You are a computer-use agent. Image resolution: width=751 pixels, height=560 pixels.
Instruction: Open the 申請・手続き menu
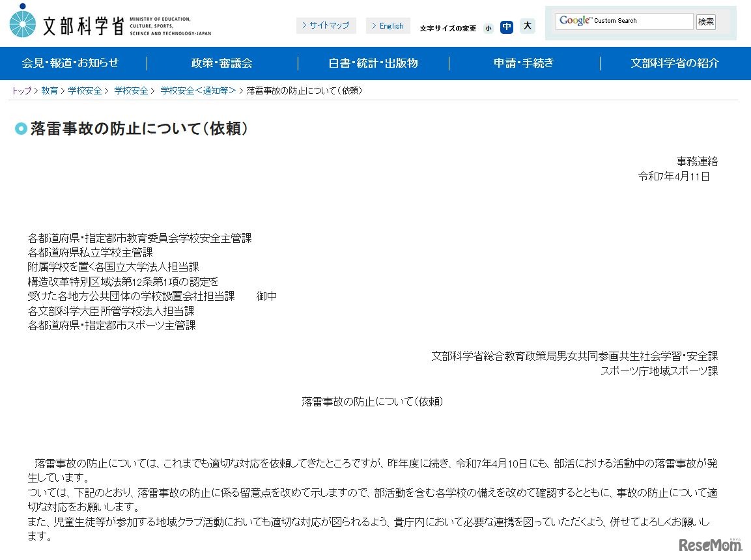pyautogui.click(x=524, y=63)
